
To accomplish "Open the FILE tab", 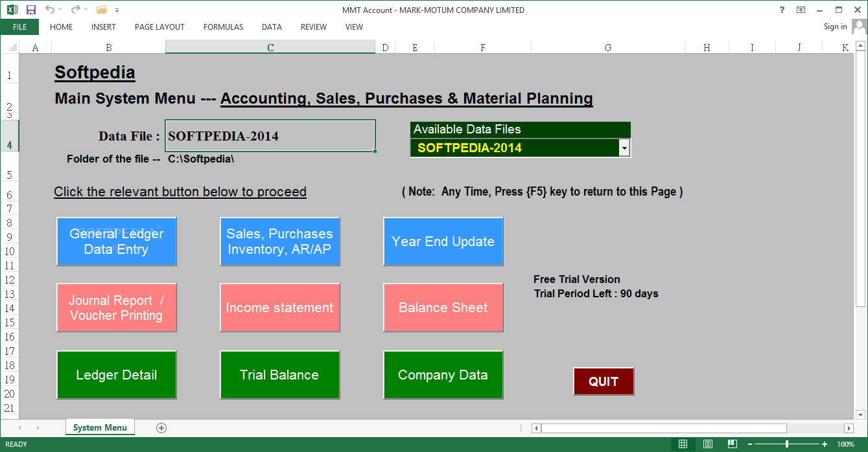I will [19, 27].
